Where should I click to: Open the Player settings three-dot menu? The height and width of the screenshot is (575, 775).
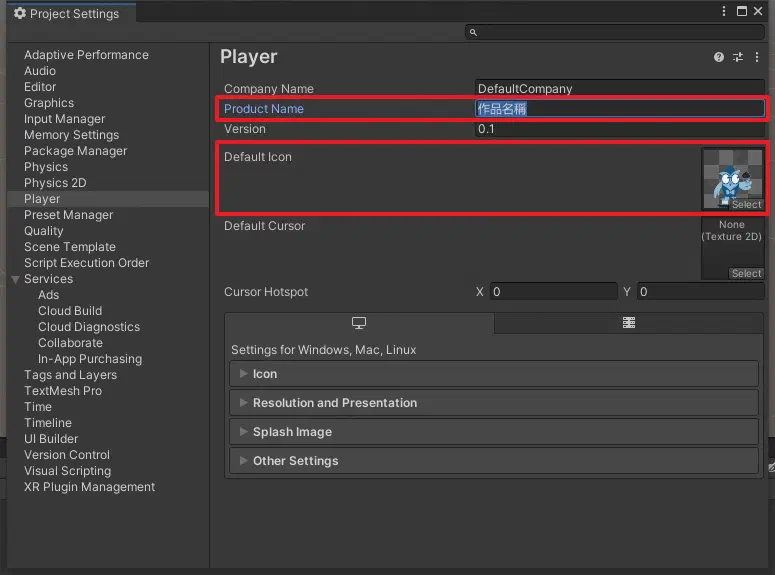click(757, 57)
